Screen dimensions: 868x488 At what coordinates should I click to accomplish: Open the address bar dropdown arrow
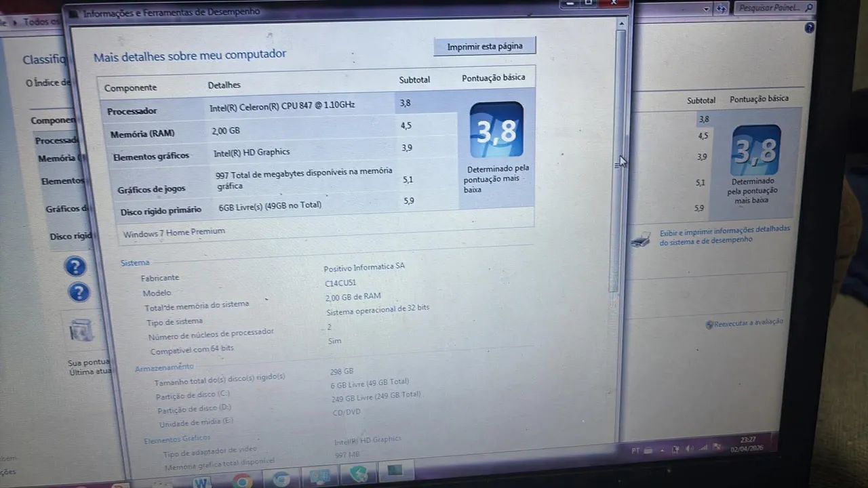pos(706,9)
